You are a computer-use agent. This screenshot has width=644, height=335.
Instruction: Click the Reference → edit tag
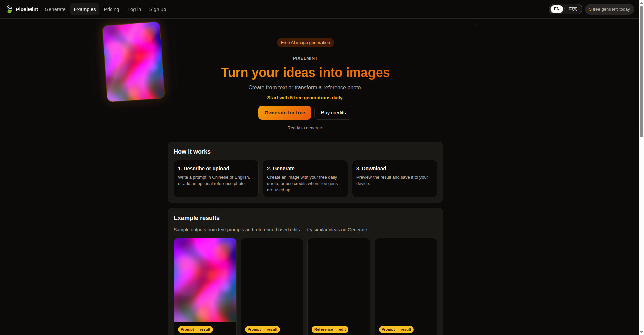[x=330, y=330]
